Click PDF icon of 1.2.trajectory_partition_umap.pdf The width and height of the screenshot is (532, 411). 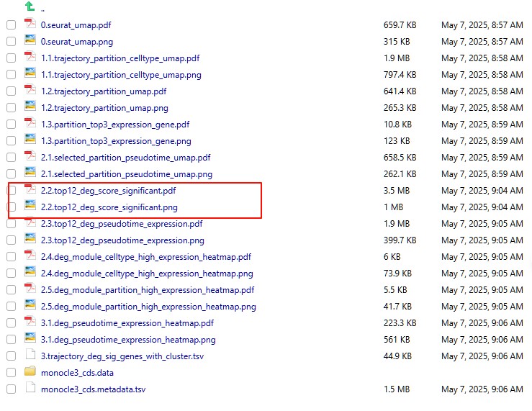point(30,90)
